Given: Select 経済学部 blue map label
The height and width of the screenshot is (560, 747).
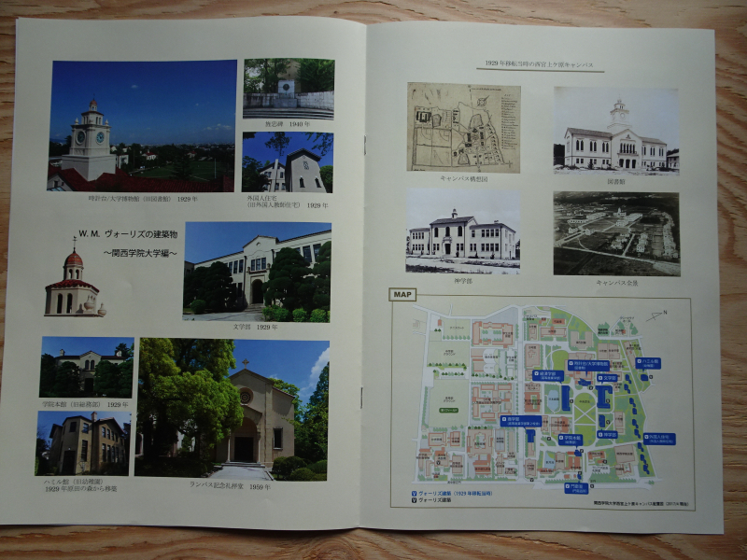Looking at the screenshot, I should pos(548,376).
